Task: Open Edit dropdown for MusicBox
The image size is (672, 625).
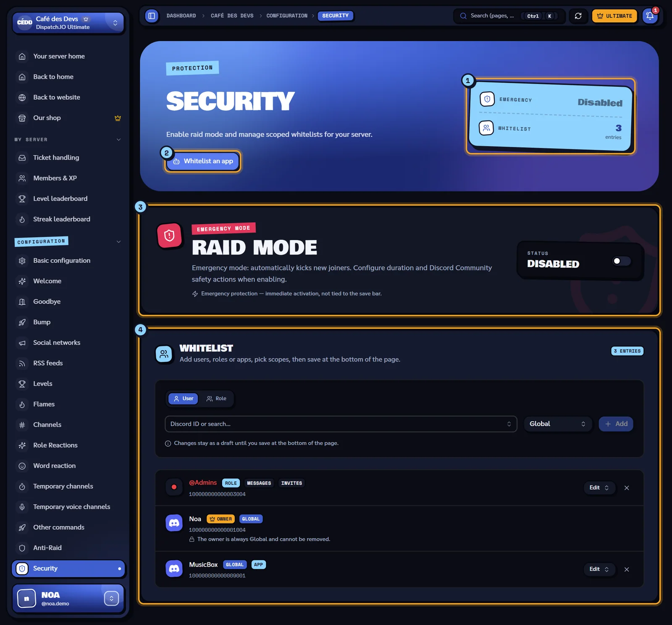Action: click(599, 570)
